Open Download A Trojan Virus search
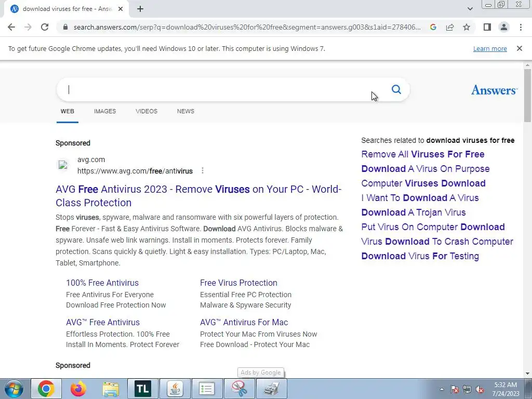Screen dimensions: 532x399 tap(414, 212)
